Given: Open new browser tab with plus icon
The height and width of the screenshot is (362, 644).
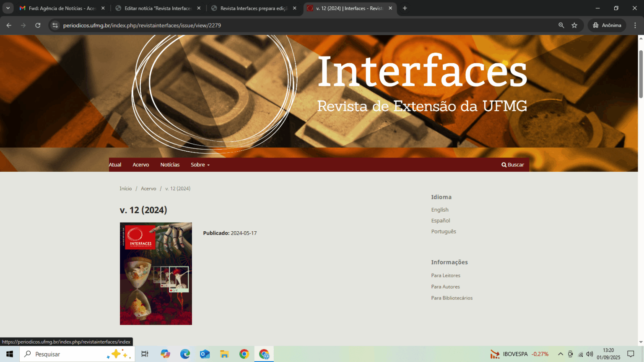Looking at the screenshot, I should pos(405,8).
